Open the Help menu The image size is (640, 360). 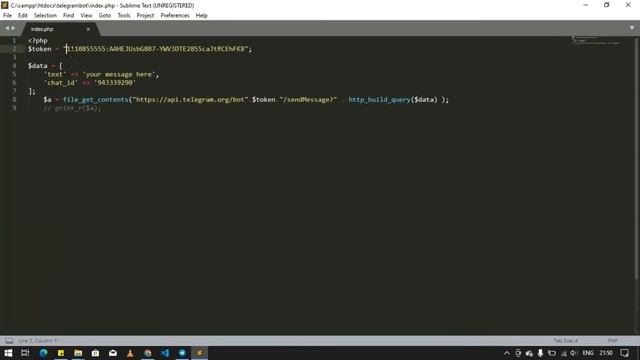coord(201,16)
